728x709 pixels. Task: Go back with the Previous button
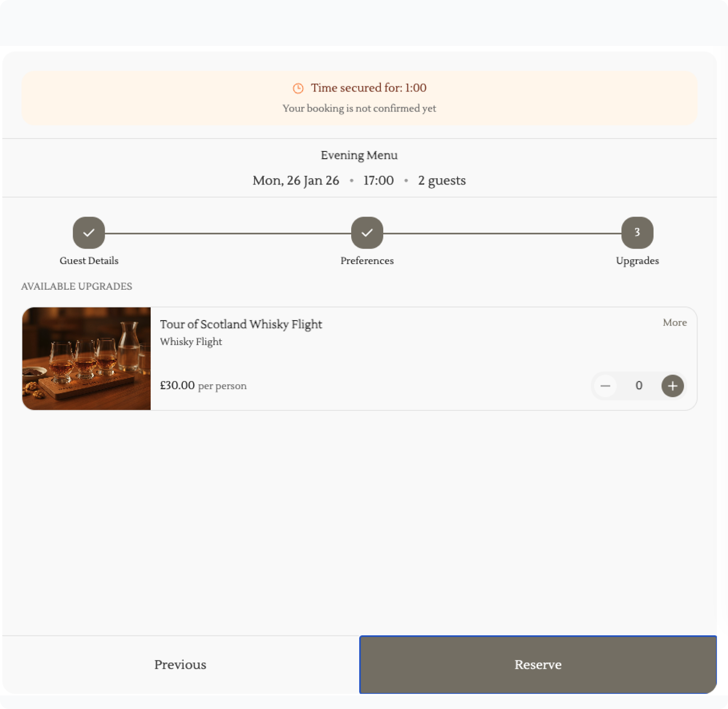[x=180, y=665]
